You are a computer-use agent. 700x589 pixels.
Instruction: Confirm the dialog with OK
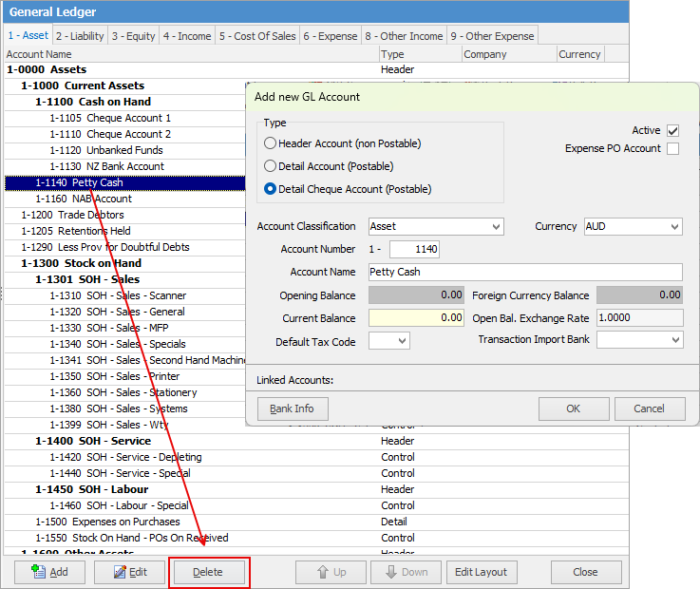point(574,408)
